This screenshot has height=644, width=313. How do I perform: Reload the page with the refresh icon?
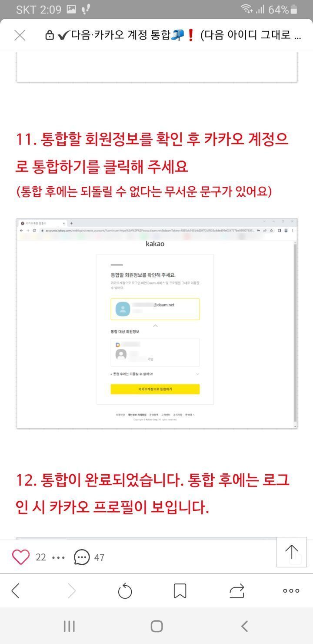[x=125, y=590]
